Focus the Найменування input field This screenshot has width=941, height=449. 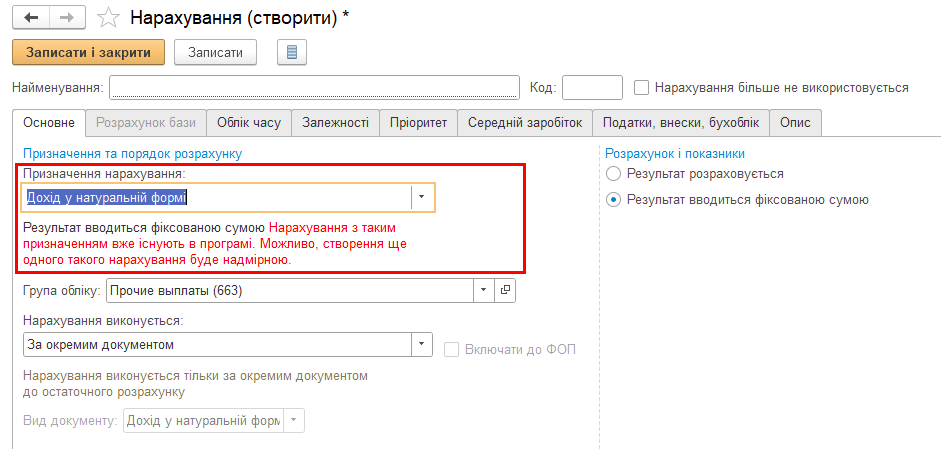pyautogui.click(x=314, y=88)
